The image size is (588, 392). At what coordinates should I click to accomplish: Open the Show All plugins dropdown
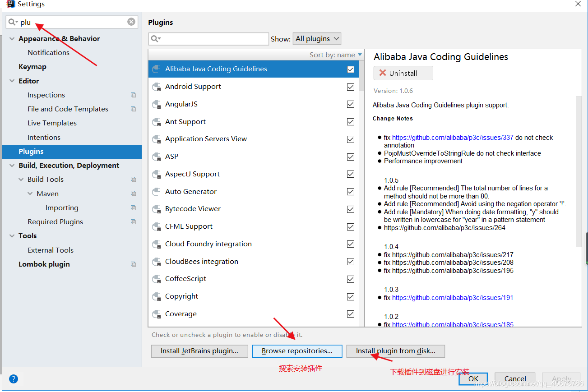pos(317,39)
